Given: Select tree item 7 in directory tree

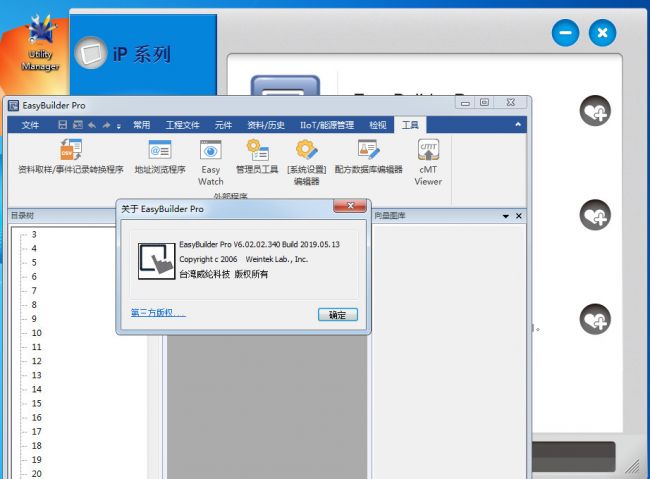Looking at the screenshot, I should click(34, 291).
